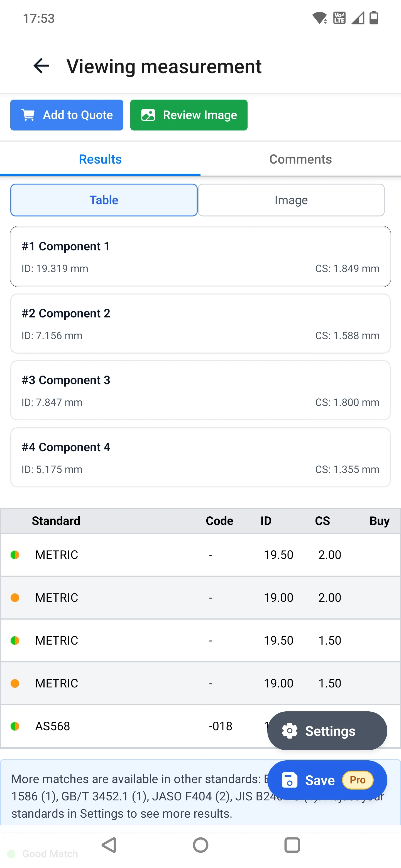
Task: Select the Component 3 card
Action: click(200, 390)
